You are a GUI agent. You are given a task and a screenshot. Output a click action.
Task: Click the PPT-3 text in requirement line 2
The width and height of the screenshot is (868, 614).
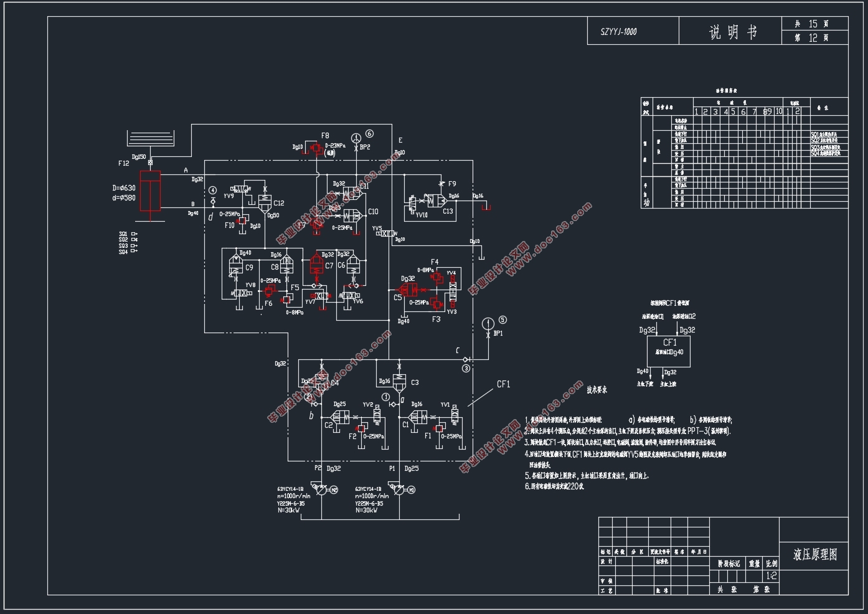pyautogui.click(x=697, y=430)
